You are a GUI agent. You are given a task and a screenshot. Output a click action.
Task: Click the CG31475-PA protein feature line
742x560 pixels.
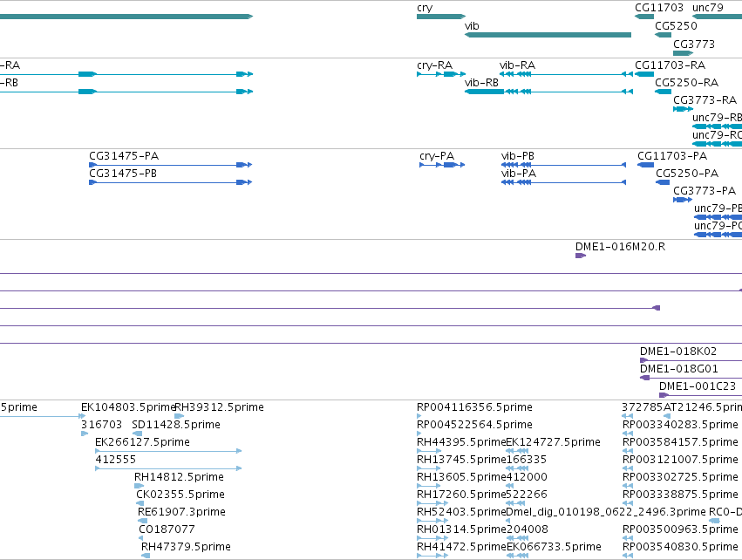tap(170, 165)
